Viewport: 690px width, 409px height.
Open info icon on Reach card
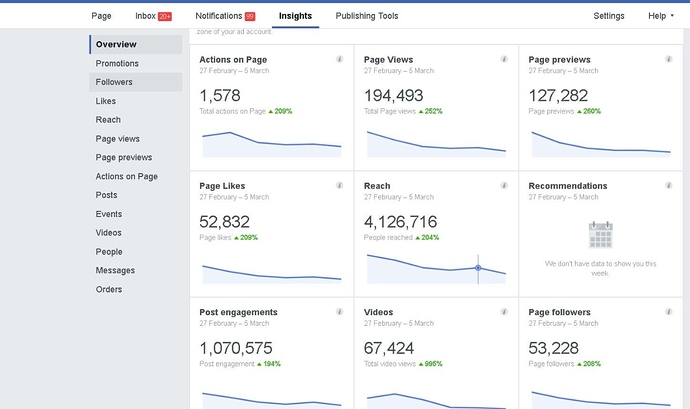tap(504, 185)
